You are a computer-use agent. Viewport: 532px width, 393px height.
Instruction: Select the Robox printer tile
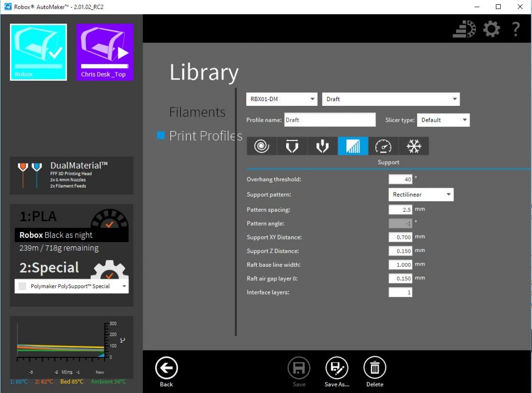[x=38, y=52]
